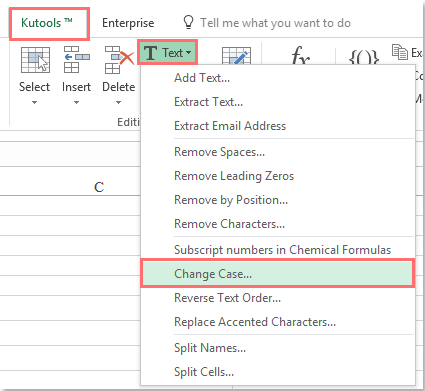Expand the Select dropdown arrow

(x=35, y=103)
